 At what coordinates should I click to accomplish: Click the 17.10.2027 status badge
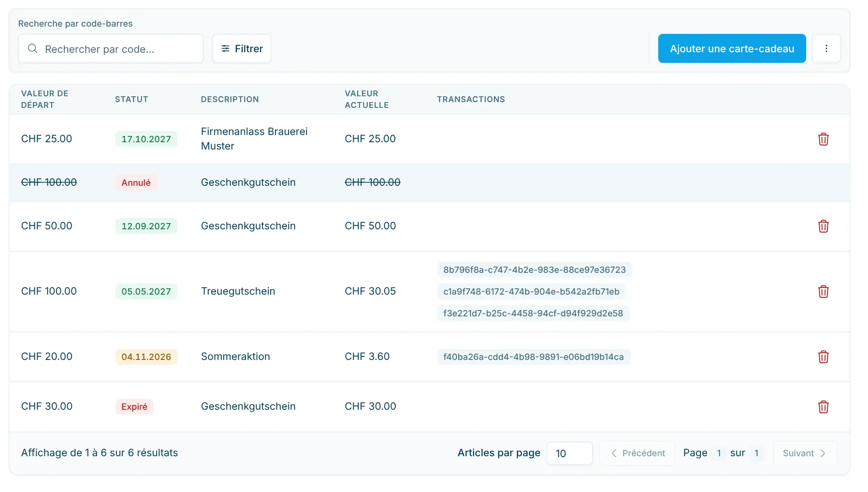pyautogui.click(x=146, y=139)
